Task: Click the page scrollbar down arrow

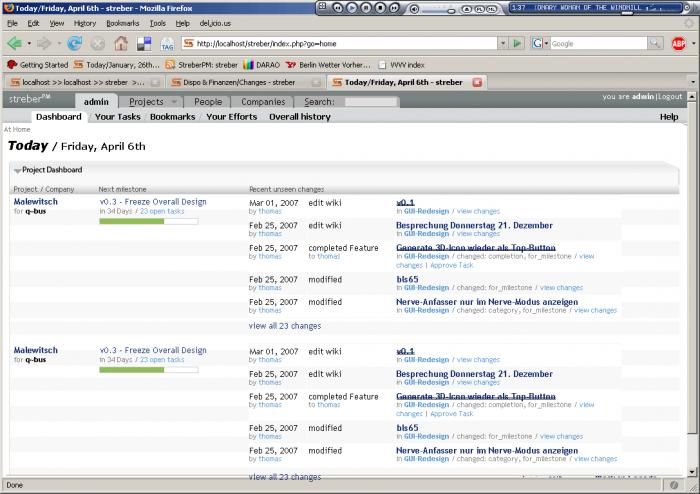Action: coord(692,472)
